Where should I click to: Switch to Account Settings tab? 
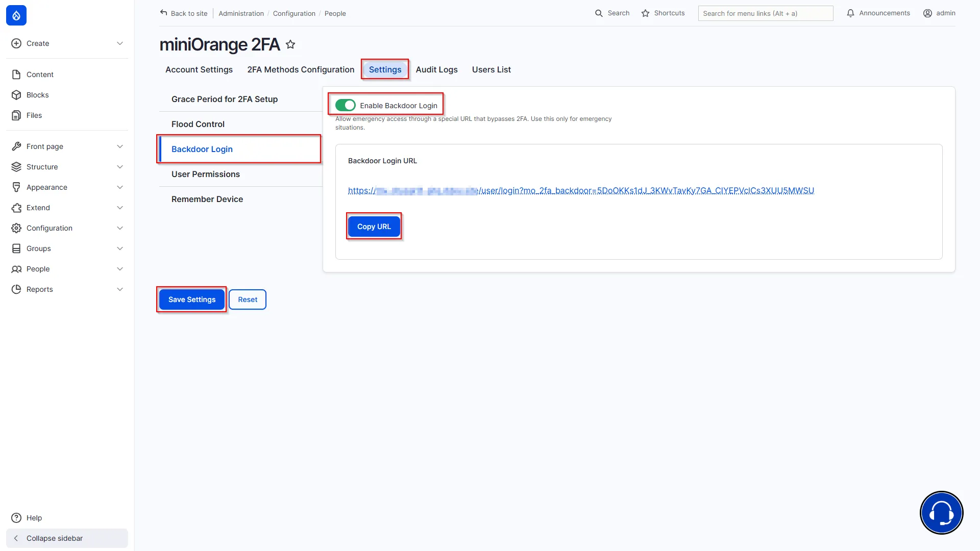199,69
